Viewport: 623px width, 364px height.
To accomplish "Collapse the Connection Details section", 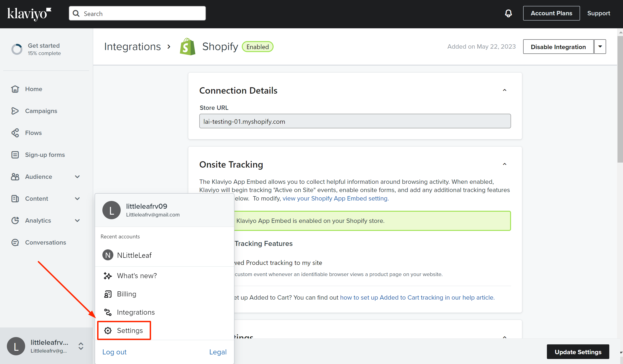I will tap(505, 90).
